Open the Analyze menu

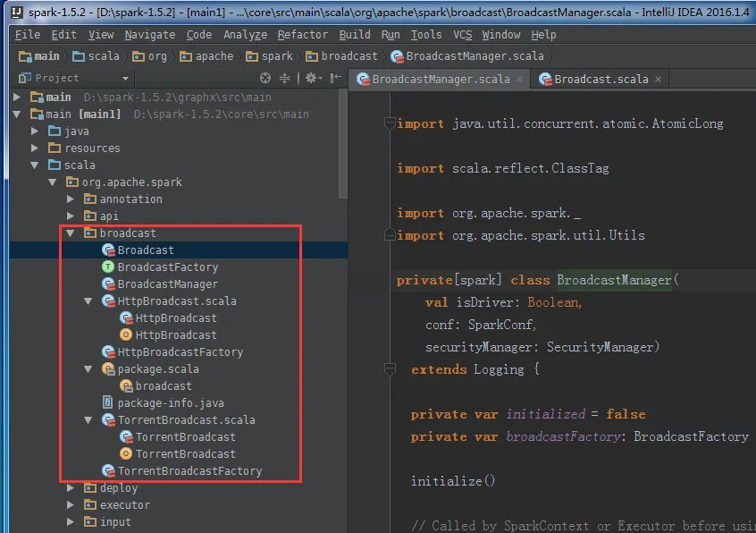point(245,35)
